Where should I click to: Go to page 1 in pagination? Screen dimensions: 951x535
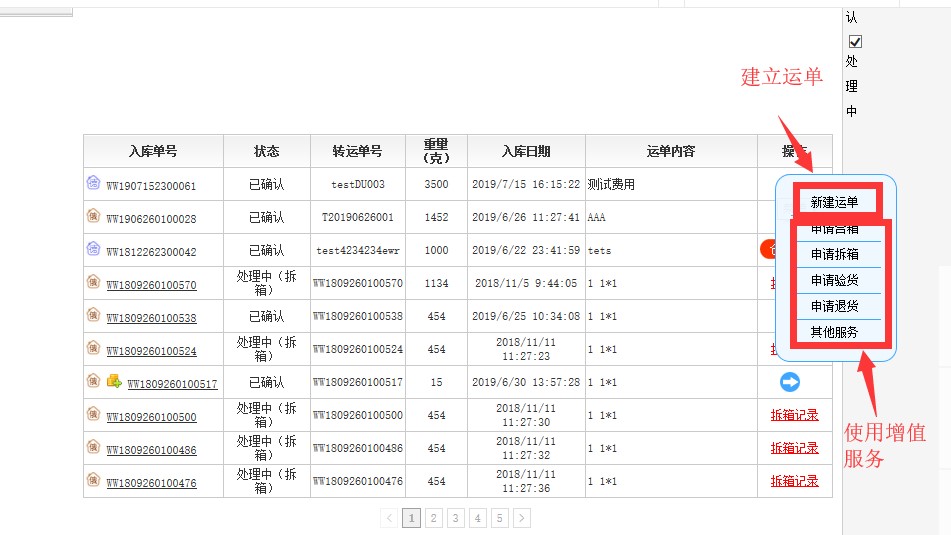coord(411,518)
